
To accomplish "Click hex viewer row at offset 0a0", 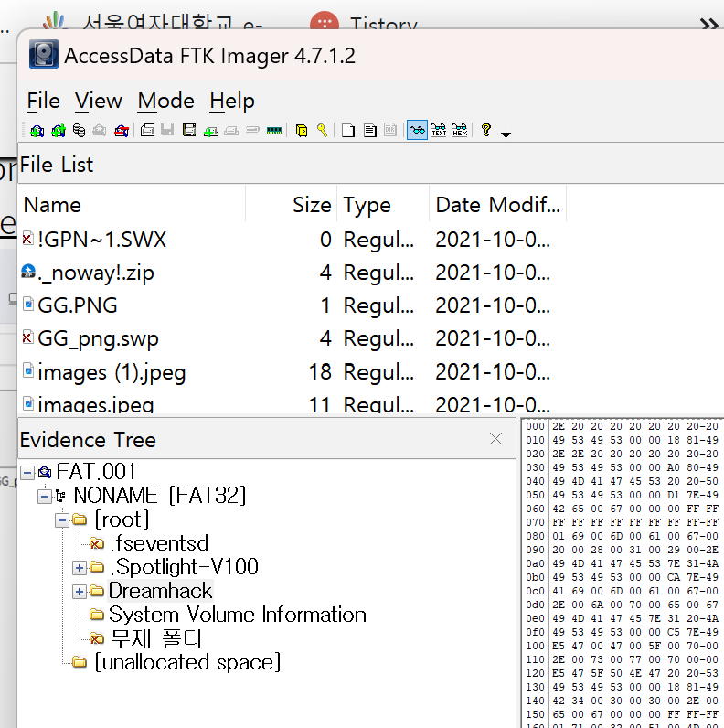I will coord(622,563).
